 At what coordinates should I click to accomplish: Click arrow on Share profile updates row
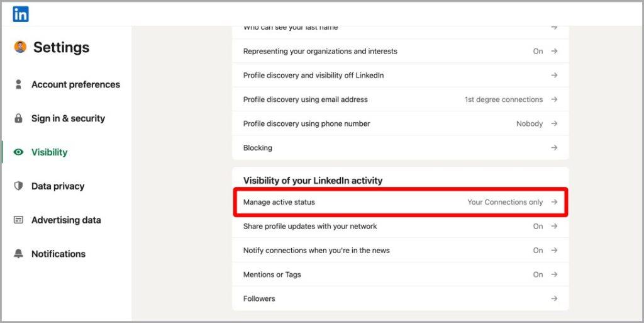tap(554, 226)
